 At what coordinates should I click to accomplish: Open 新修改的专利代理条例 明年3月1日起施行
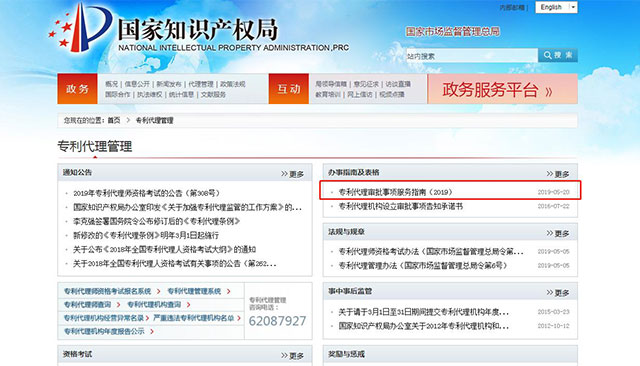[x=146, y=235]
